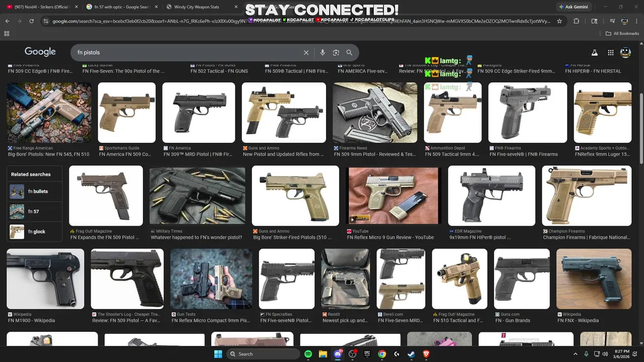Open the Military Times wonder pistol thumbnail
The width and height of the screenshot is (644, 362).
click(197, 196)
